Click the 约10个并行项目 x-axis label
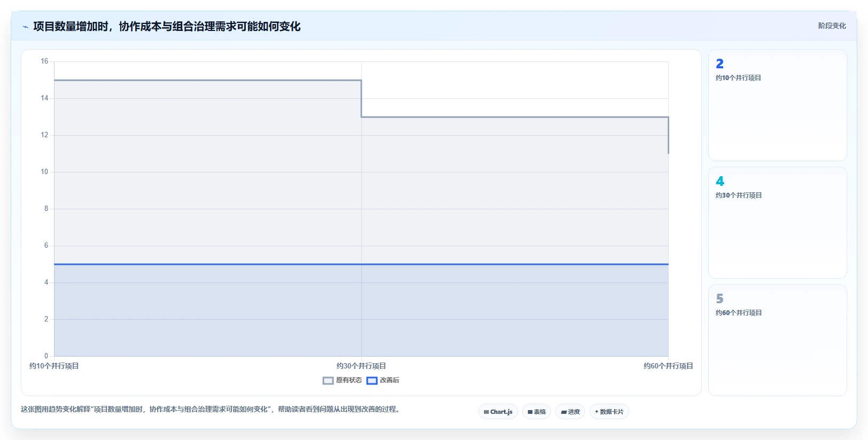 pyautogui.click(x=54, y=366)
